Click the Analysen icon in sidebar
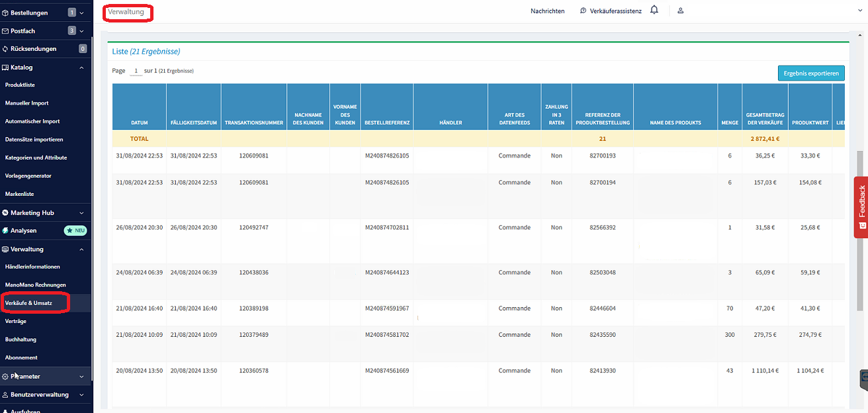Image resolution: width=868 pixels, height=413 pixels. [x=5, y=231]
